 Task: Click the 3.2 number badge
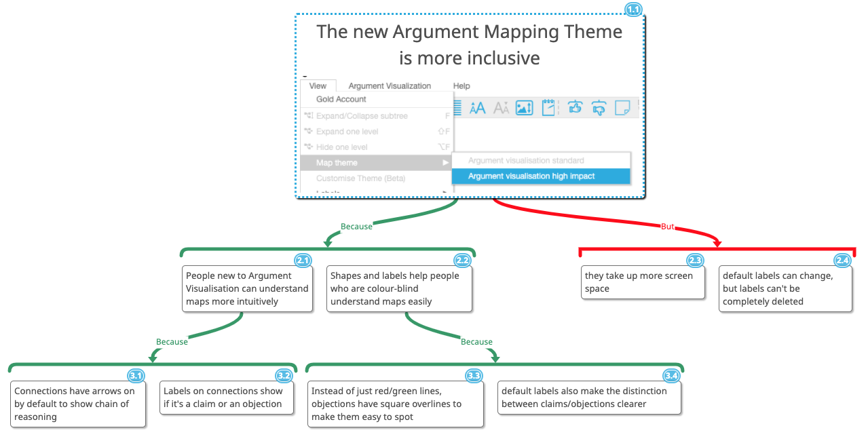pos(284,375)
